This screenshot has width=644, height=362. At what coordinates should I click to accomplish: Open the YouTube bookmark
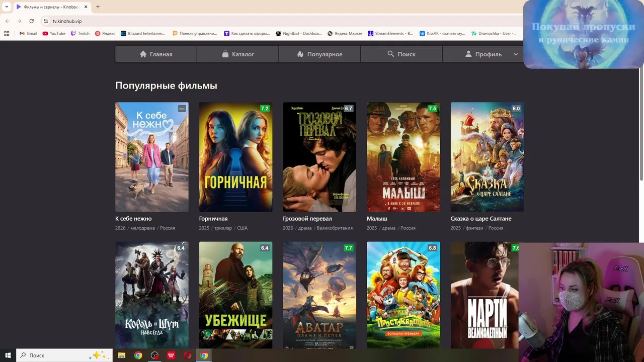pyautogui.click(x=54, y=34)
